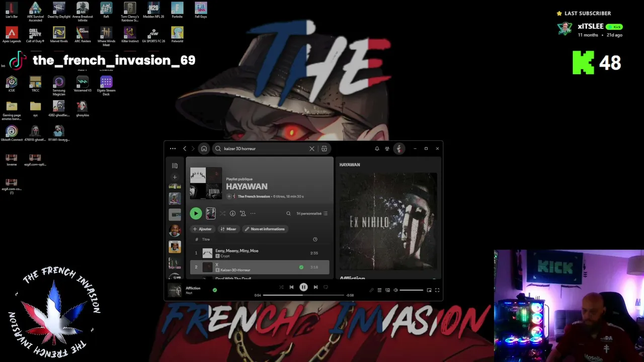Open more options for the HAYAWAN playlist

click(253, 214)
